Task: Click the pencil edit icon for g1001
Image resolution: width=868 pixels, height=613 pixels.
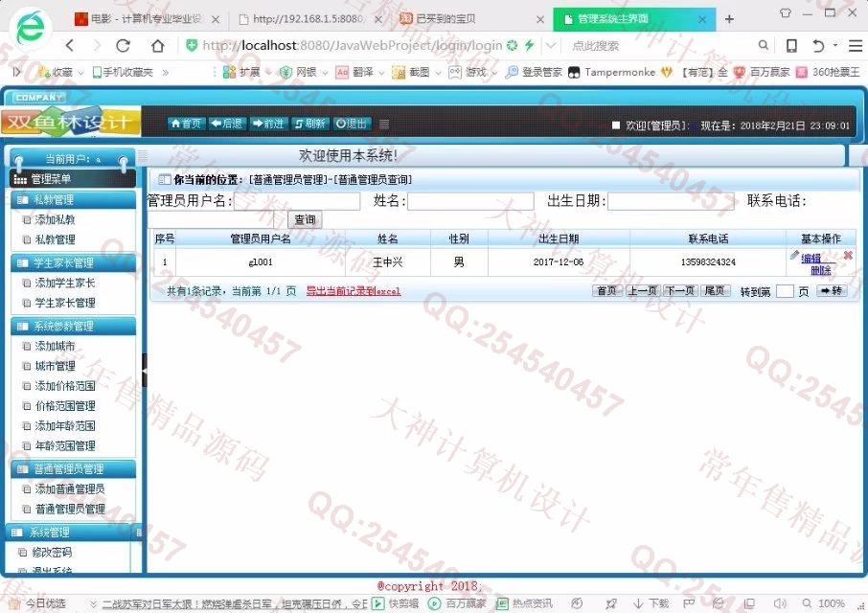Action: click(x=794, y=255)
